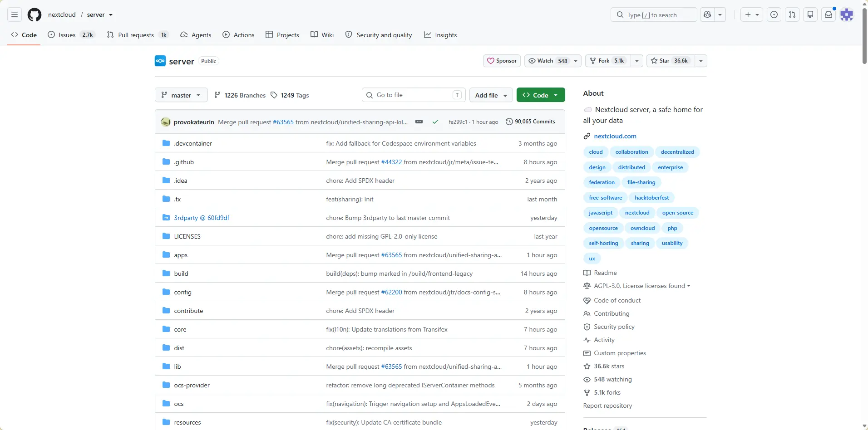Click the branch icon beside 1226 Branches
This screenshot has width=868, height=430.
(217, 95)
